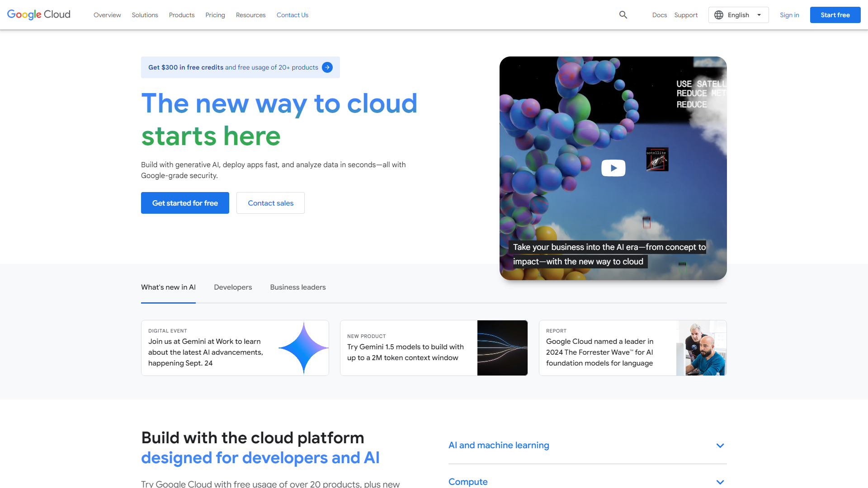Image resolution: width=868 pixels, height=488 pixels.
Task: Open the Sign in page
Action: click(789, 15)
